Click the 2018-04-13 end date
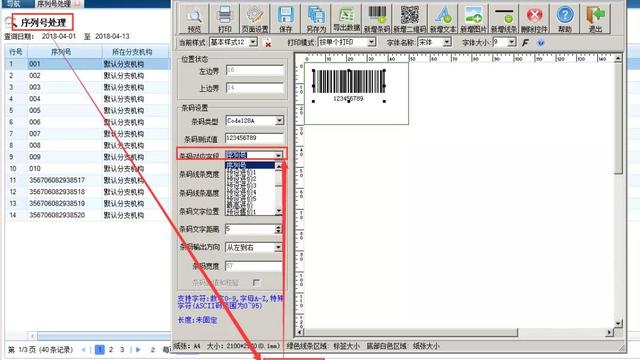The height and width of the screenshot is (360, 640). pos(112,36)
